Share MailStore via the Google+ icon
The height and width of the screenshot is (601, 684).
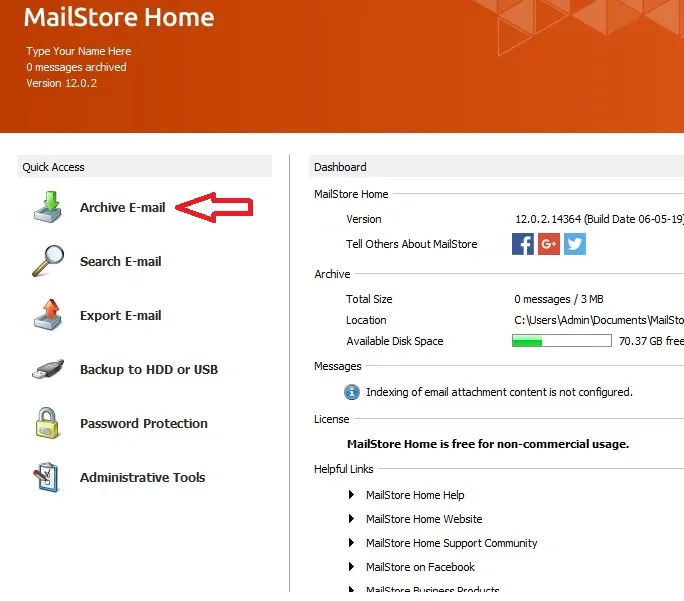549,244
